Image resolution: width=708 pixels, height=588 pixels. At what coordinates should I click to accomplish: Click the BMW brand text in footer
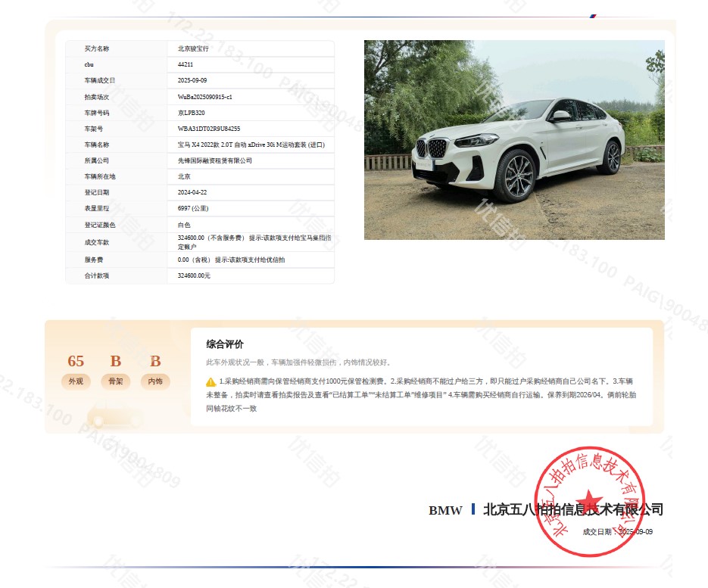pyautogui.click(x=445, y=510)
